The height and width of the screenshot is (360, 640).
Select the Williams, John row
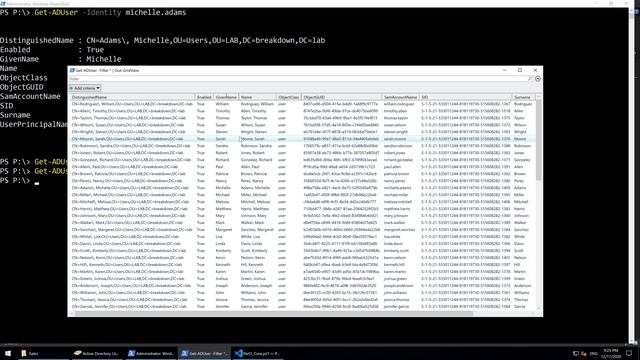(302, 292)
